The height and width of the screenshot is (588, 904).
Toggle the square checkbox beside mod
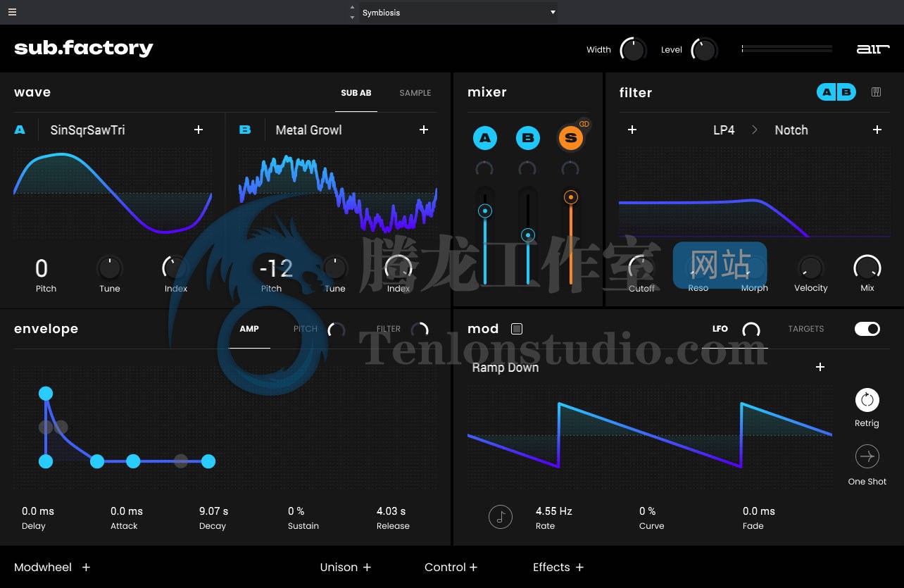click(517, 329)
